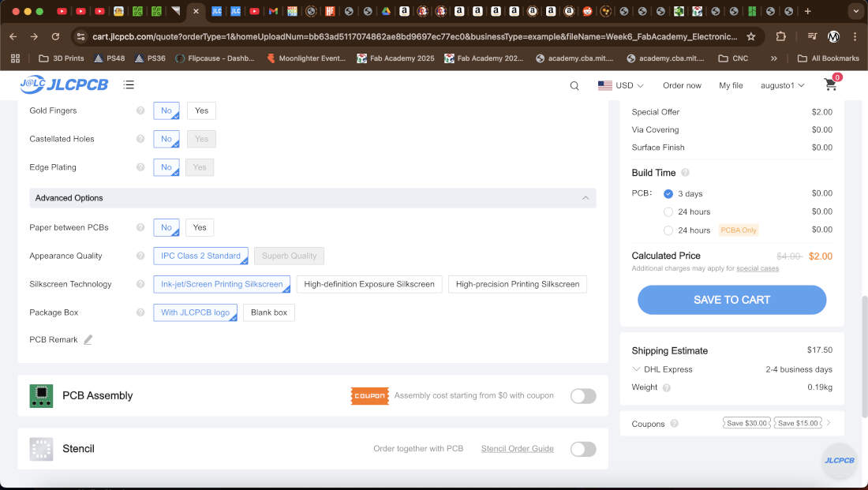
Task: Select IPC Class 2 Standard quality
Action: coord(200,256)
